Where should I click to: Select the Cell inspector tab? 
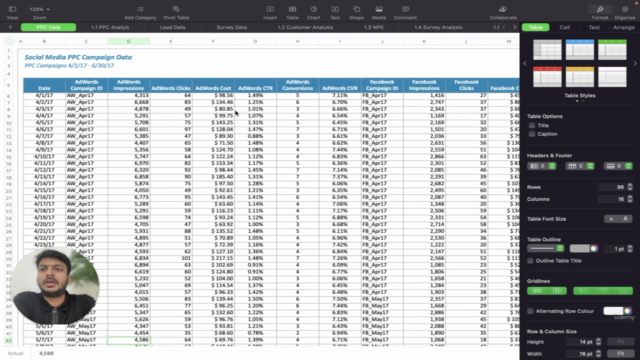[564, 27]
